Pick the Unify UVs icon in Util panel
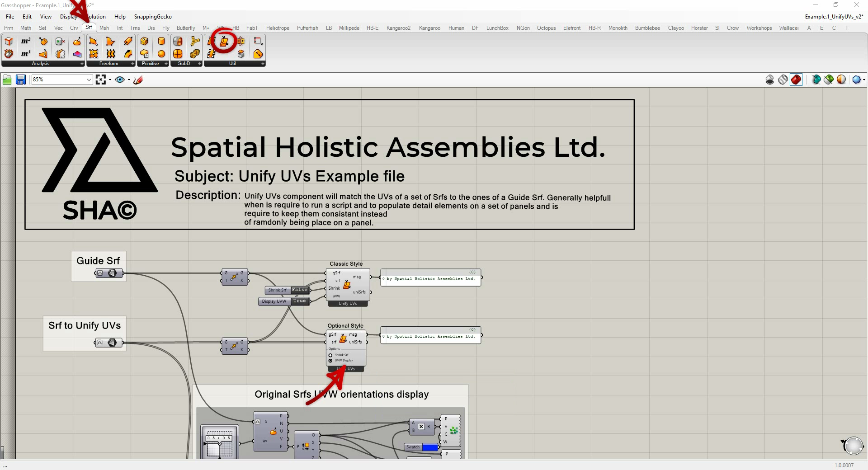The height and width of the screenshot is (470, 868). coord(224,42)
